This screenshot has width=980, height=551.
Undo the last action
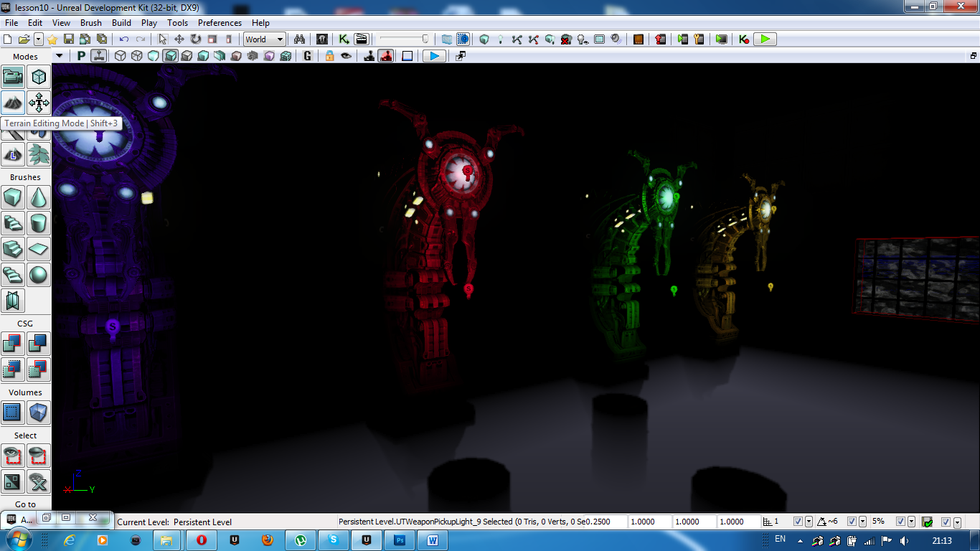[x=124, y=39]
